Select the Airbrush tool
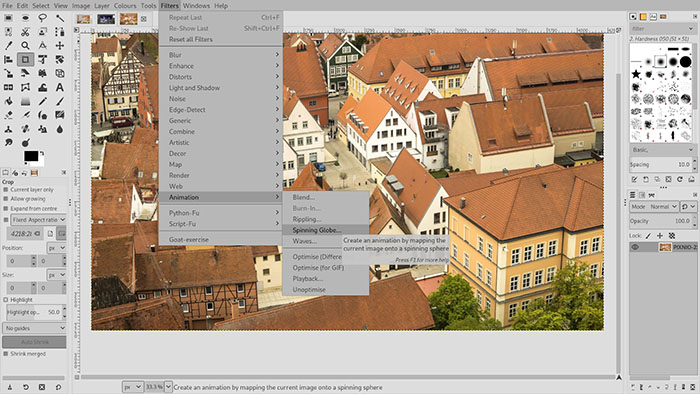Image resolution: width=700 pixels, height=394 pixels. (25, 115)
